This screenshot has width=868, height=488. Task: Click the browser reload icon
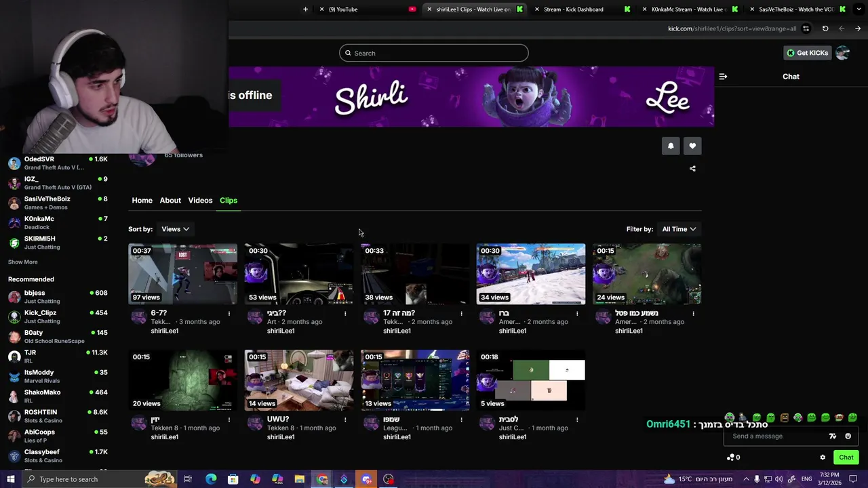(825, 28)
